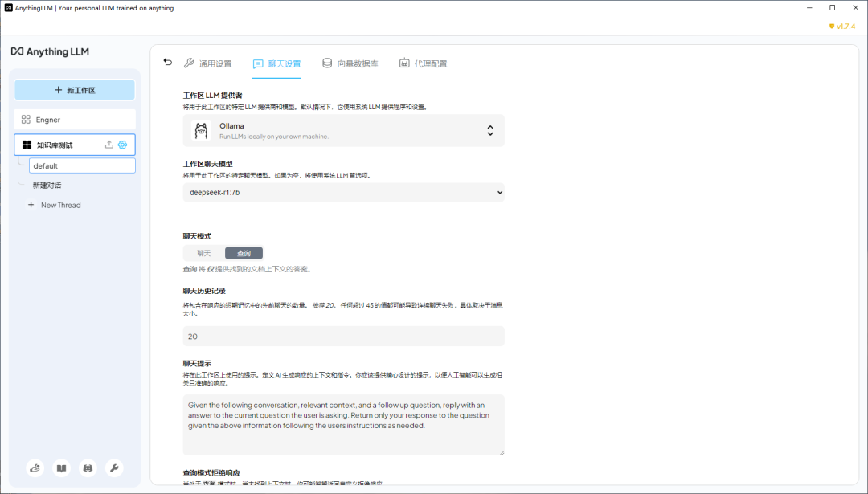868x494 pixels.
Task: Click the Engner workspace grid icon
Action: point(26,120)
